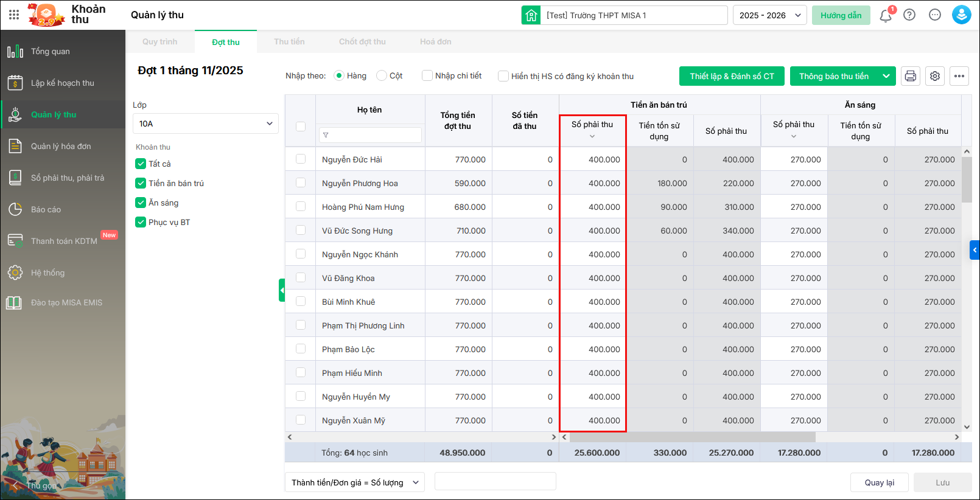Tick checkbox for Nguyễn Đức Hải row
980x500 pixels.
(x=301, y=159)
